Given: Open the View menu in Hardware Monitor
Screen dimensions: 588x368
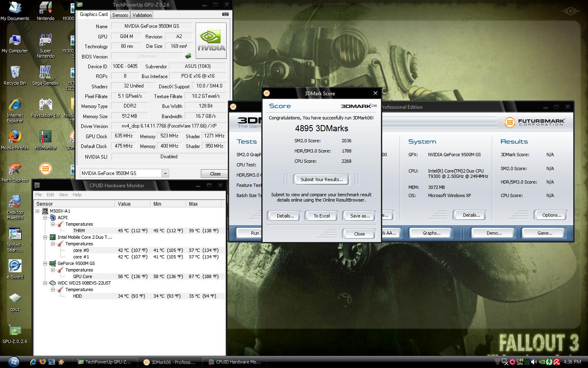Looking at the screenshot, I should 63,195.
